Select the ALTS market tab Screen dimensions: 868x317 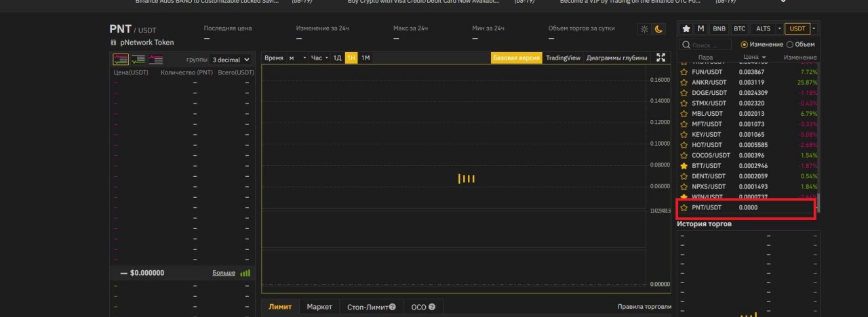[763, 29]
